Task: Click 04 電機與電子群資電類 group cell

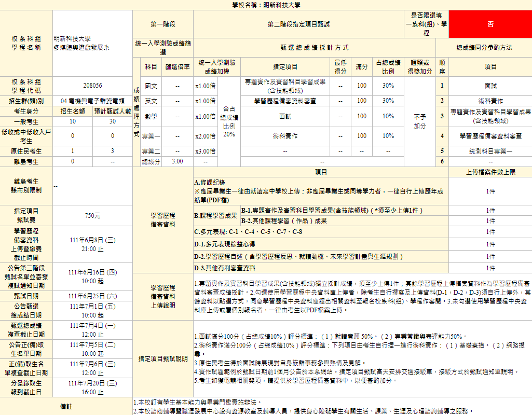Action: coord(92,101)
